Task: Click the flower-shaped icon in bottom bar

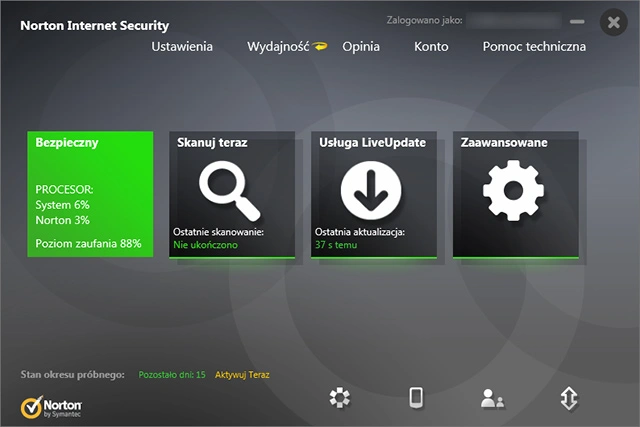Action: pyautogui.click(x=340, y=398)
